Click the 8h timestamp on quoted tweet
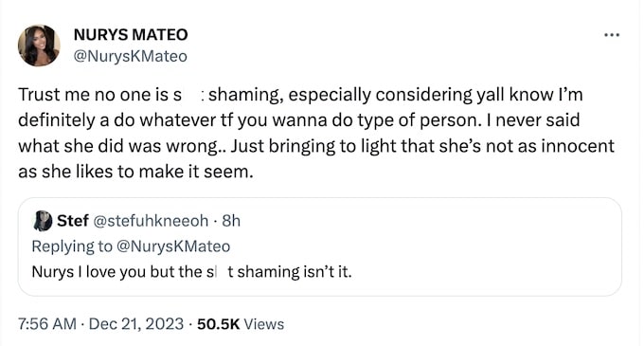 point(231,221)
